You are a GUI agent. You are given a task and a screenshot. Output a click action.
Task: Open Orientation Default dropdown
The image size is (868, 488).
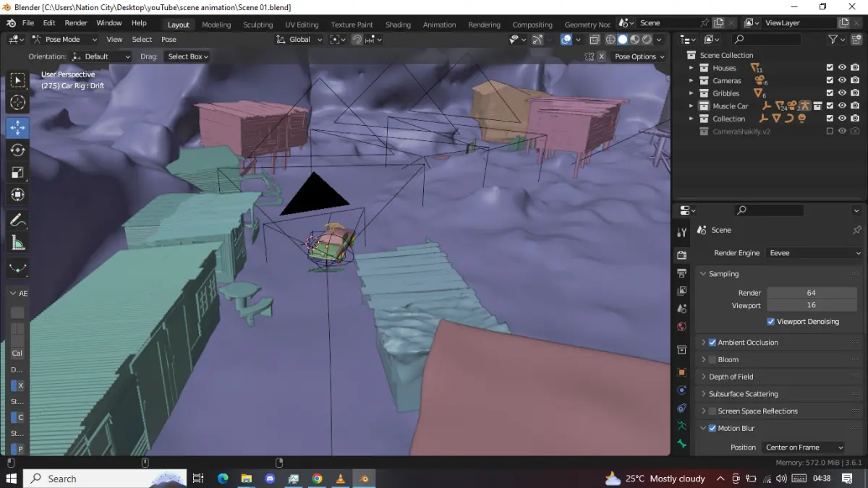101,56
